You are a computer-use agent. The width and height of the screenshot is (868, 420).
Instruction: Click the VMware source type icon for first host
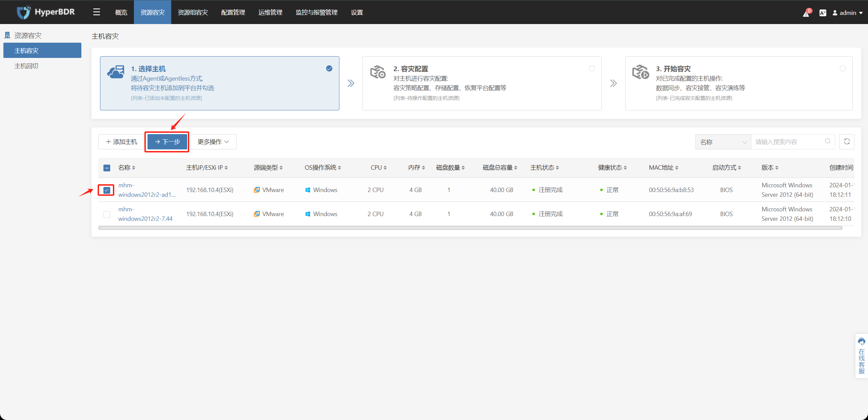tap(257, 190)
